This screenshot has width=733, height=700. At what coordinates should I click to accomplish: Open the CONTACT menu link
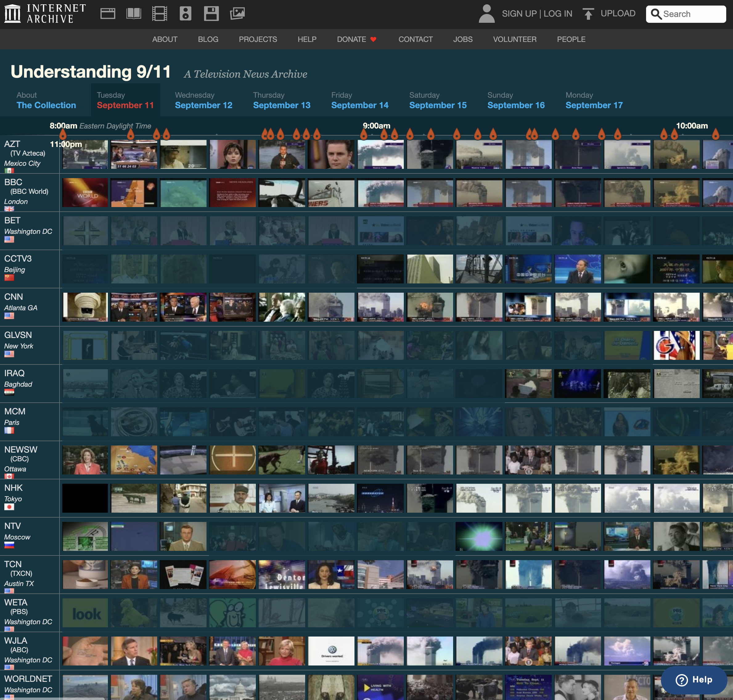pyautogui.click(x=416, y=39)
